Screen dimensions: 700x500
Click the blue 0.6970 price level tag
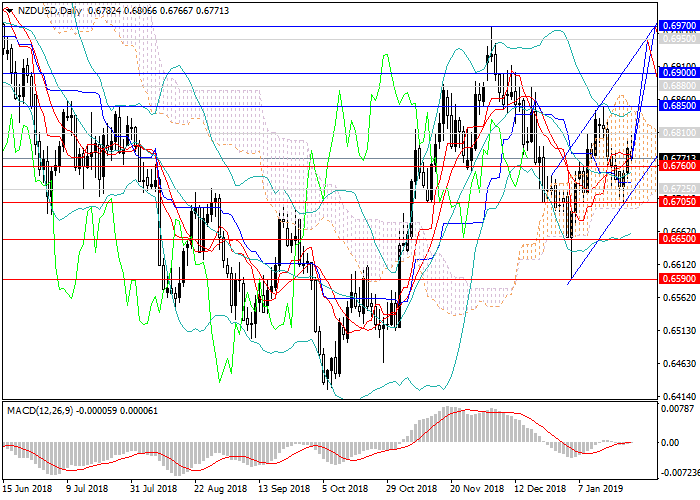(678, 26)
